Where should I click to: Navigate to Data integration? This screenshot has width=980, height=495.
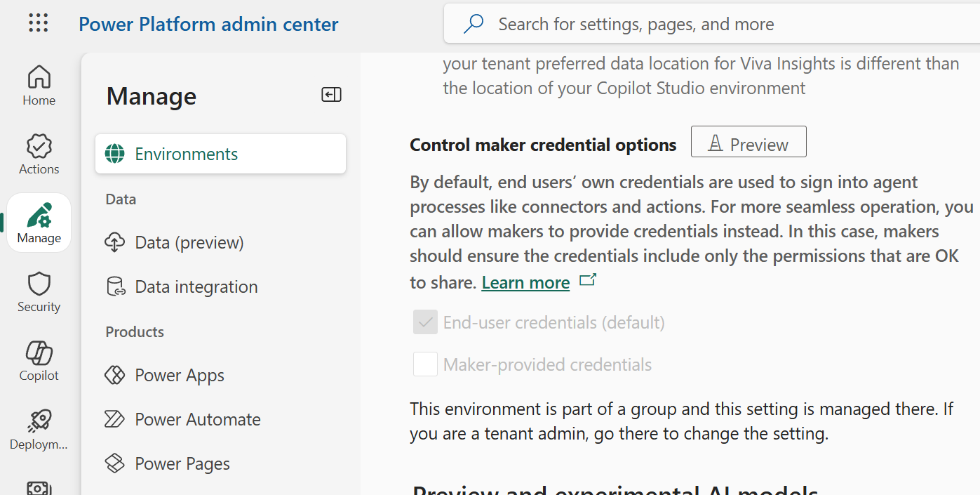pos(196,286)
